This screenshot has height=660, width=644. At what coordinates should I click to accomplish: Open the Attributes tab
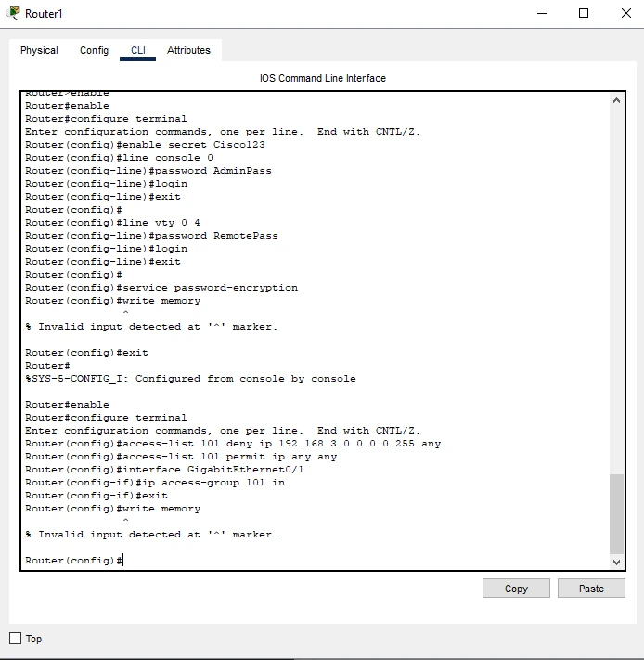(x=188, y=50)
